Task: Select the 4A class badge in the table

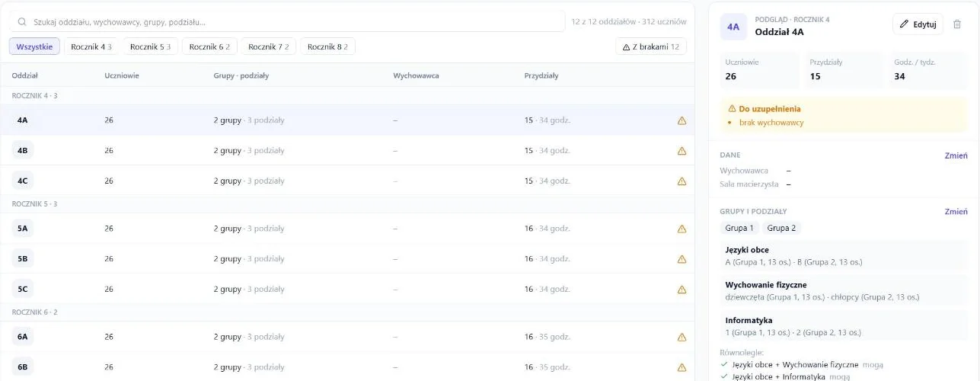Action: 23,120
